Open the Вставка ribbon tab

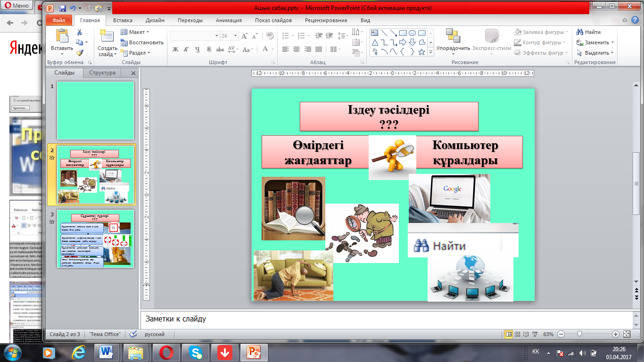click(x=123, y=20)
